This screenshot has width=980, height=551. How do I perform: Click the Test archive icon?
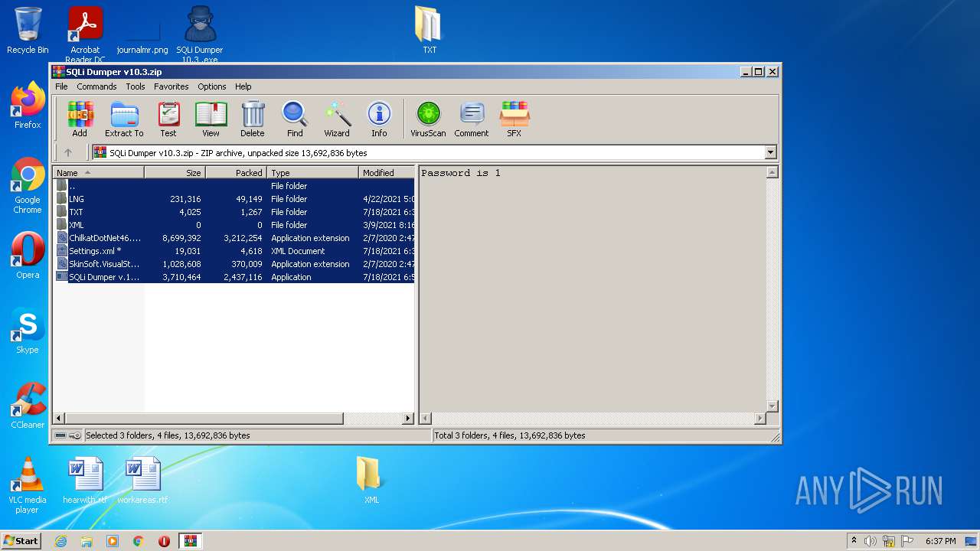168,119
